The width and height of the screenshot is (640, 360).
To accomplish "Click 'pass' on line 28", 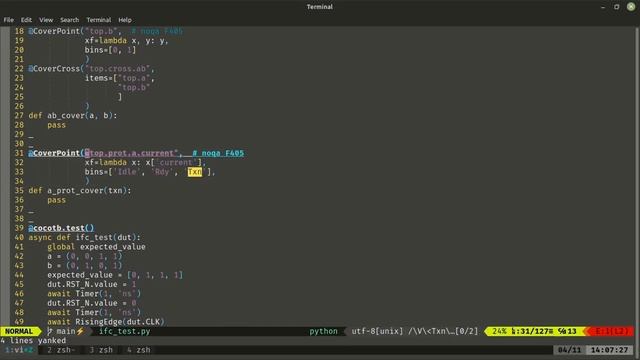I will tap(56, 125).
